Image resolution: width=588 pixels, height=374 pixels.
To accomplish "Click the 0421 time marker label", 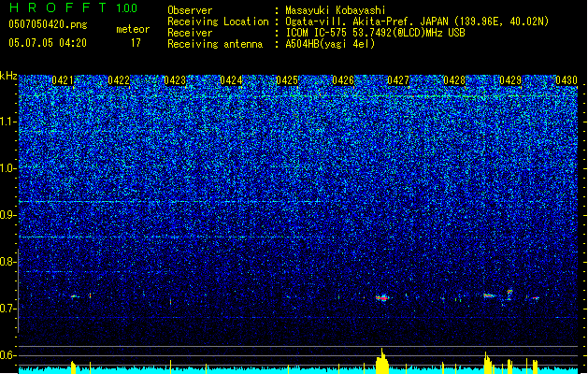I will (x=63, y=80).
